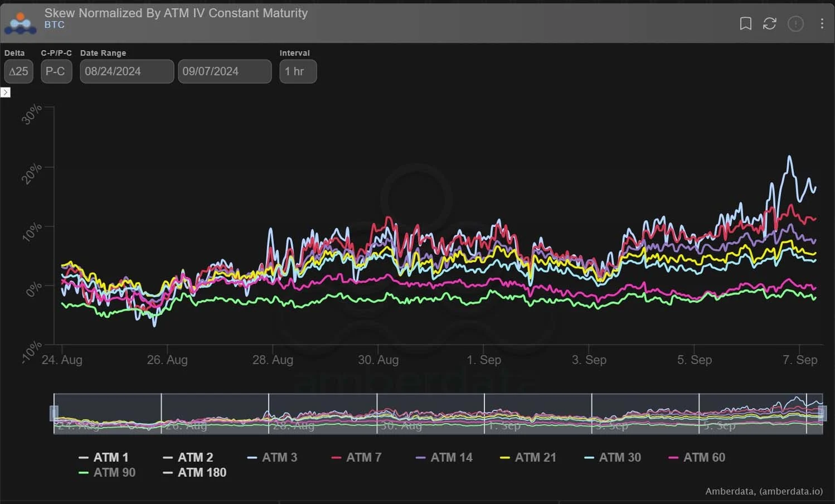Open the Δ25 Delta dropdown
Viewport: 835px width, 504px height.
18,71
